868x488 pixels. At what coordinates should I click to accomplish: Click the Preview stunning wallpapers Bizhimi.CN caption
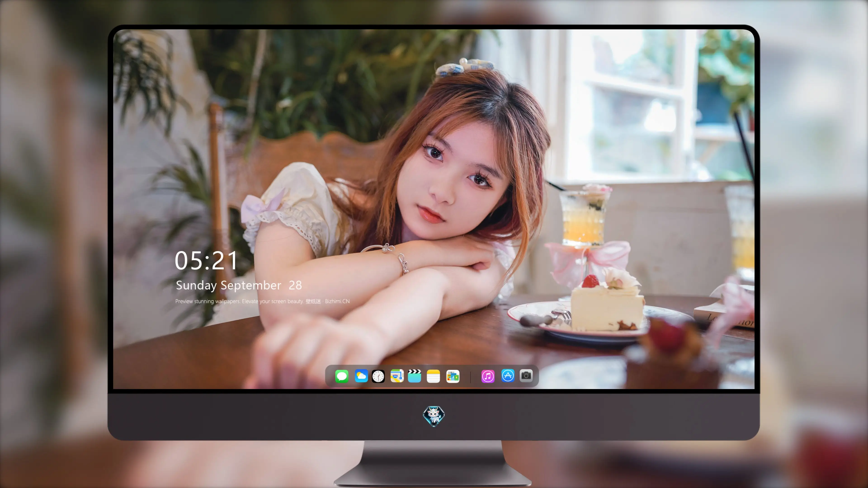pos(262,301)
